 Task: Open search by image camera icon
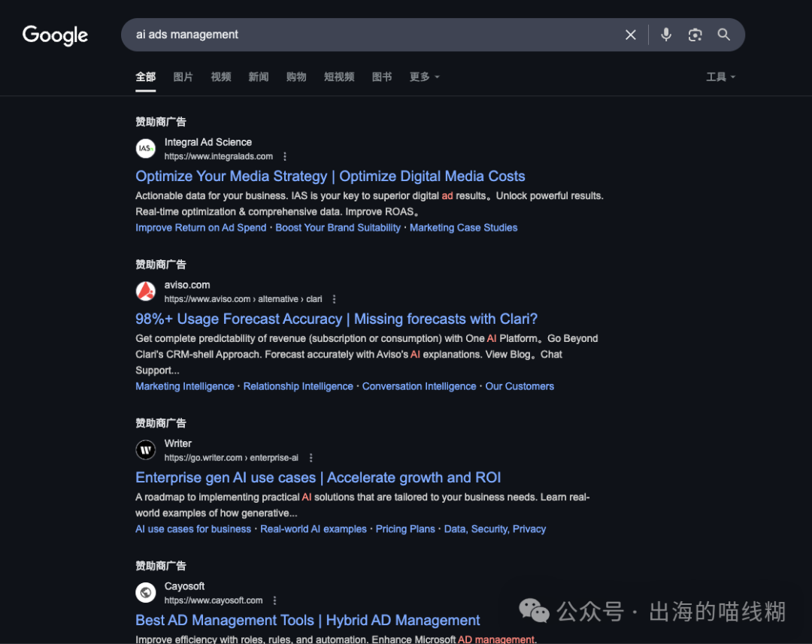click(x=695, y=35)
